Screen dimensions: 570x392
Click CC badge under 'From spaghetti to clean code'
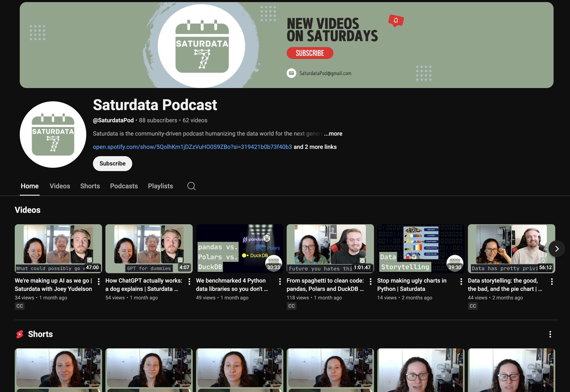(291, 306)
